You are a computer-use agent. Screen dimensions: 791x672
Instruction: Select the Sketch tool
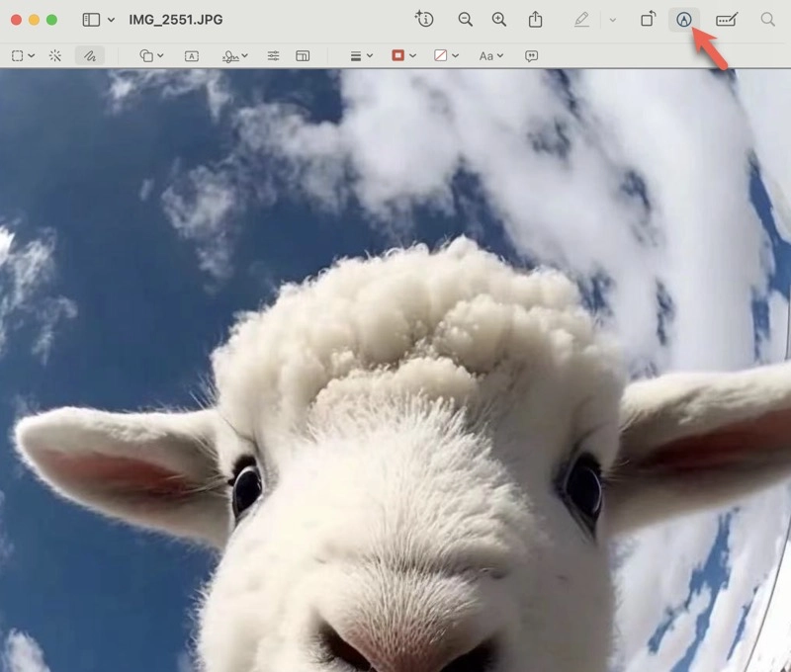88,55
